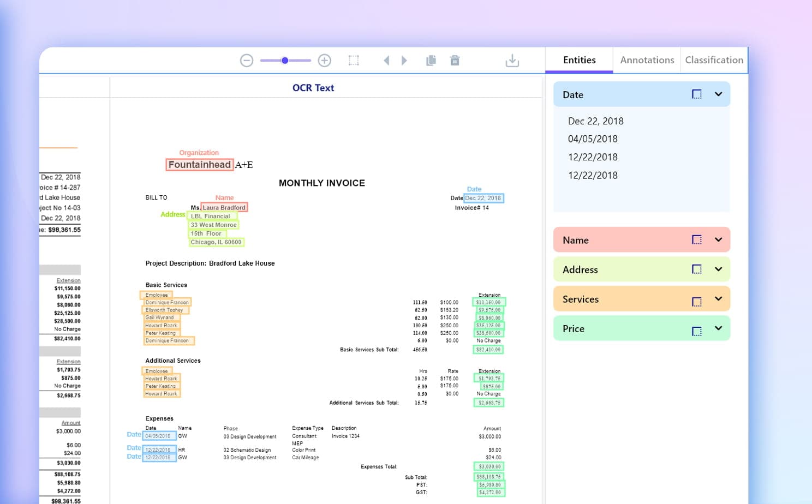Click the '$11,150.00' price annotation
The width and height of the screenshot is (812, 504).
(488, 302)
